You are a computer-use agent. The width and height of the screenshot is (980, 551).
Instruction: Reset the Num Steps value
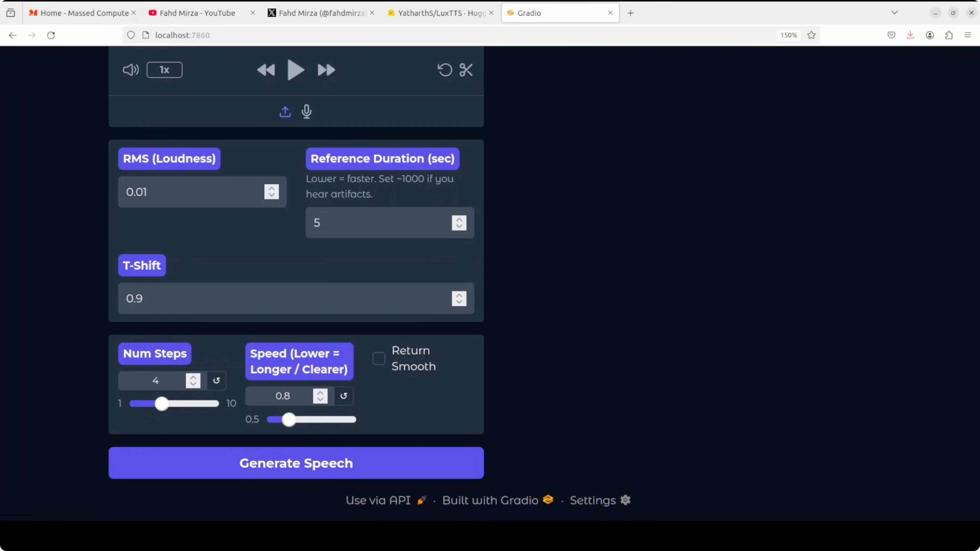[x=217, y=381]
